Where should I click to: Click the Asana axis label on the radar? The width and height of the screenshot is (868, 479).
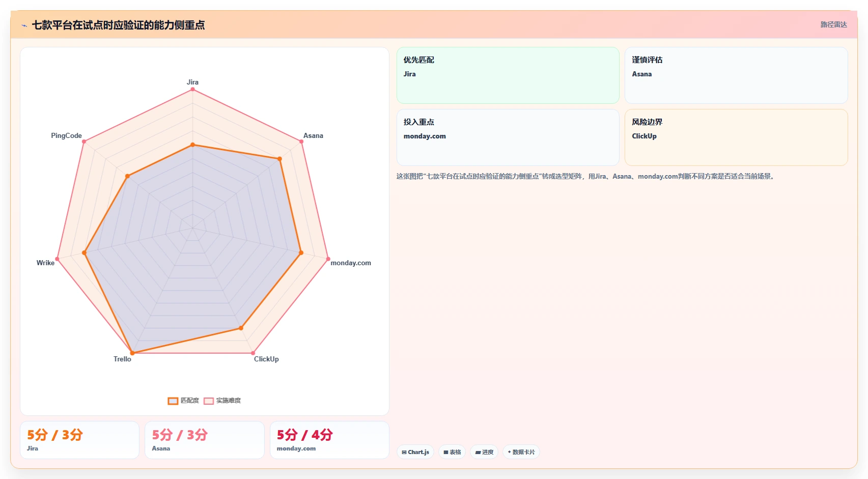click(313, 135)
